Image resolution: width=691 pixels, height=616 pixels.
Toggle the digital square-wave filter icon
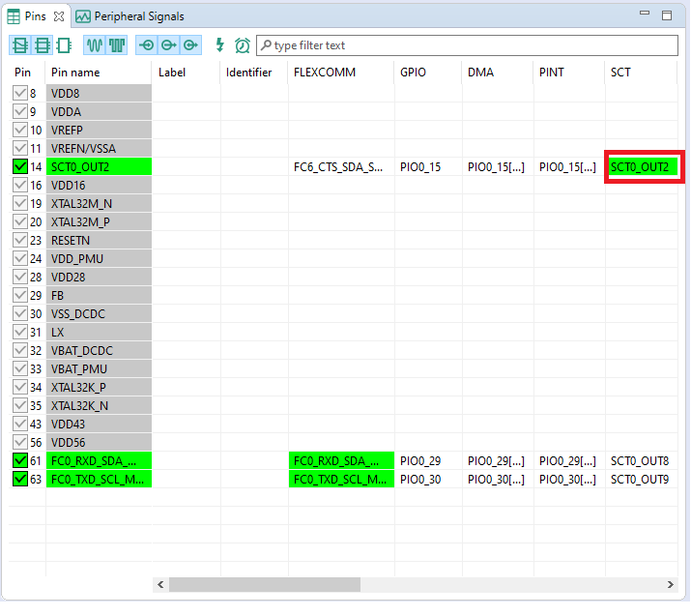(x=117, y=45)
